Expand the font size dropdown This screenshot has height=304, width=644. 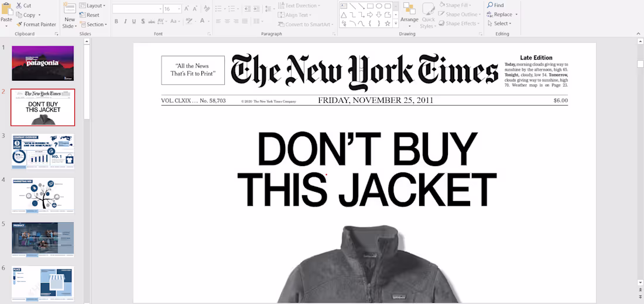pos(179,9)
